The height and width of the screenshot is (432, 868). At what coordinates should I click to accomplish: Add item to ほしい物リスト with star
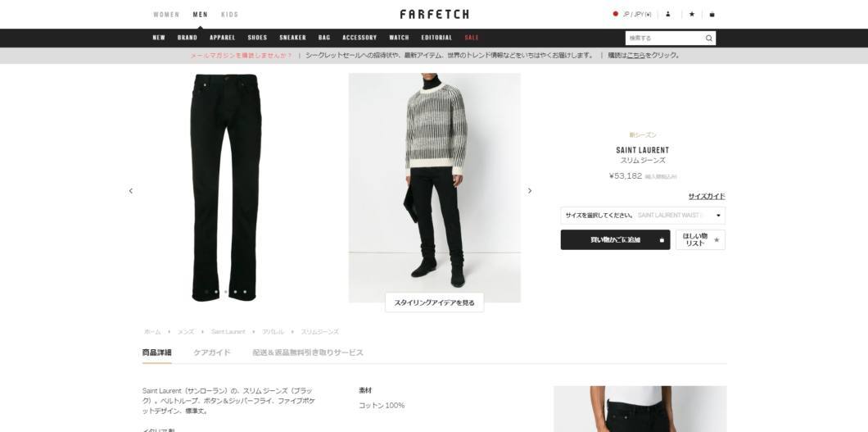(700, 240)
